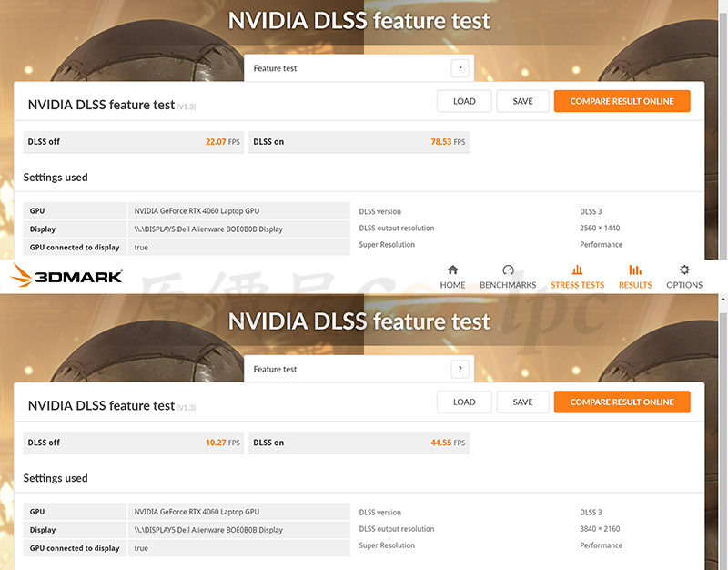This screenshot has height=570, width=728.
Task: Select the STRESS TESTS menu label
Action: (x=577, y=285)
